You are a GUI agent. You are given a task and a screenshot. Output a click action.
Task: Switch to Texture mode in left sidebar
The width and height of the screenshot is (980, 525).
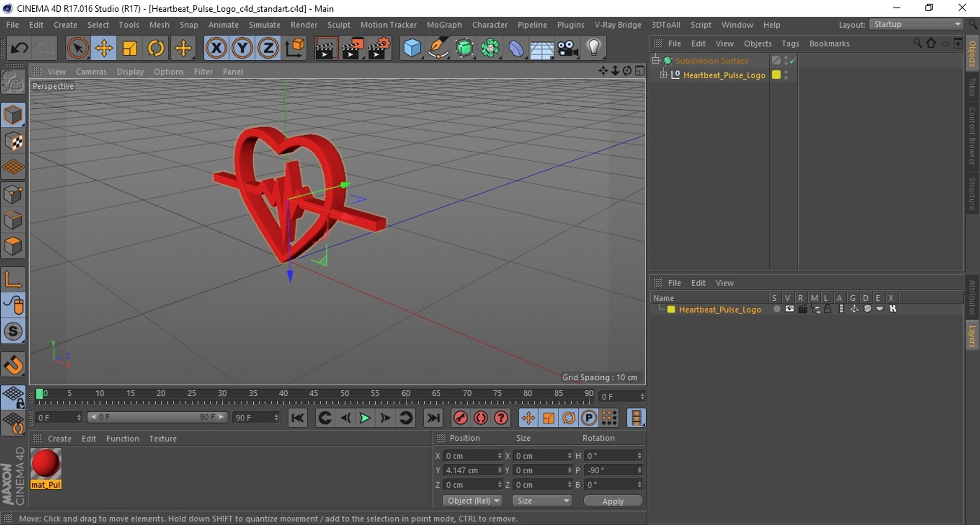click(x=13, y=141)
